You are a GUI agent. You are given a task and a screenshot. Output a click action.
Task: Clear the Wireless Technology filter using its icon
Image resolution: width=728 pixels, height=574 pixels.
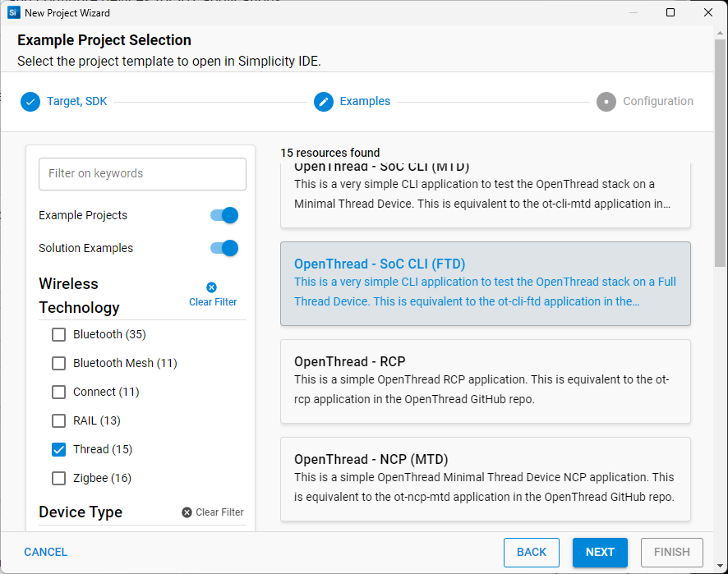(x=212, y=287)
